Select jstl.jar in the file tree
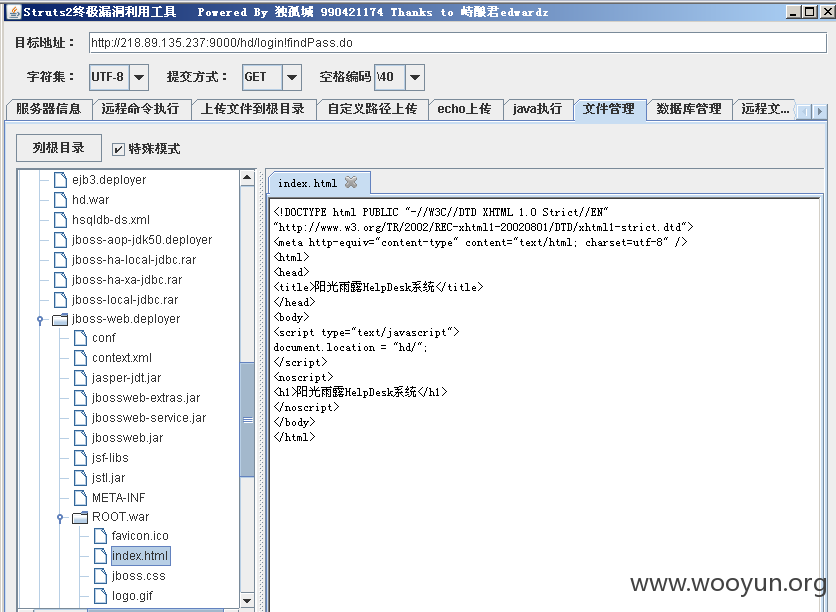The width and height of the screenshot is (836, 612). pos(109,478)
